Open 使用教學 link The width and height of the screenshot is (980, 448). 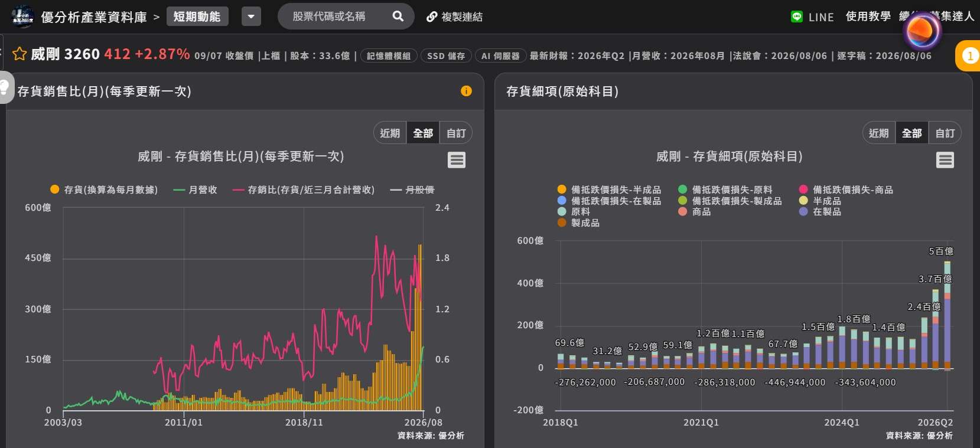868,17
